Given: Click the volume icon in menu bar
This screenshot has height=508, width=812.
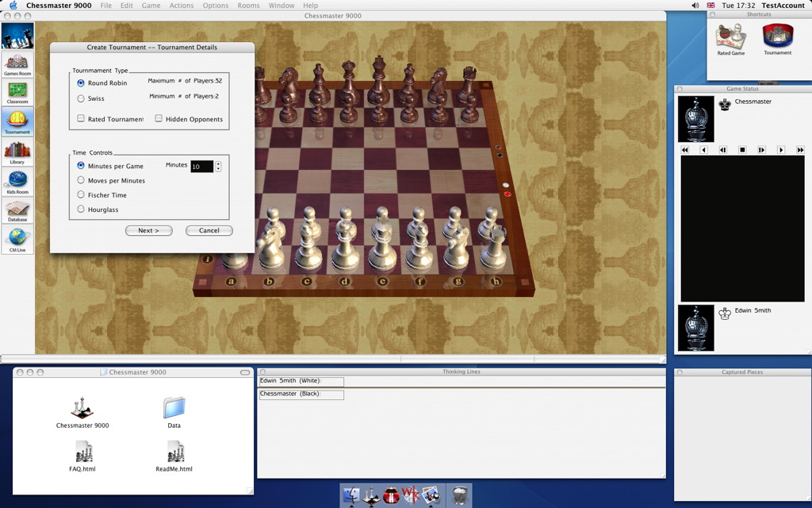Looking at the screenshot, I should (695, 6).
